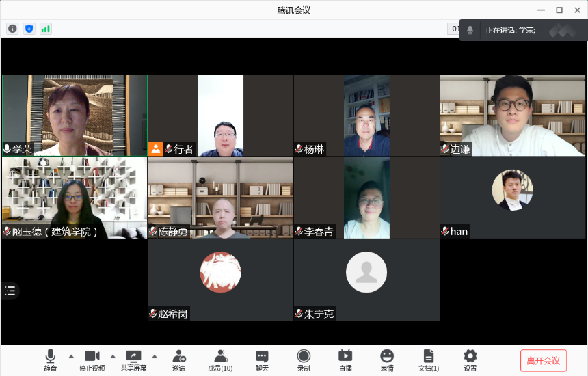Open the 聊天 chat window
This screenshot has width=588, height=376.
coord(262,360)
